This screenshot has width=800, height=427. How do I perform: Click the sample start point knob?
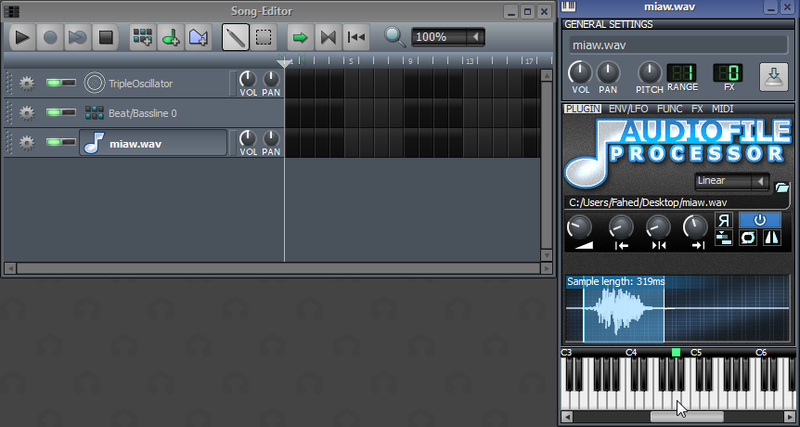(621, 227)
